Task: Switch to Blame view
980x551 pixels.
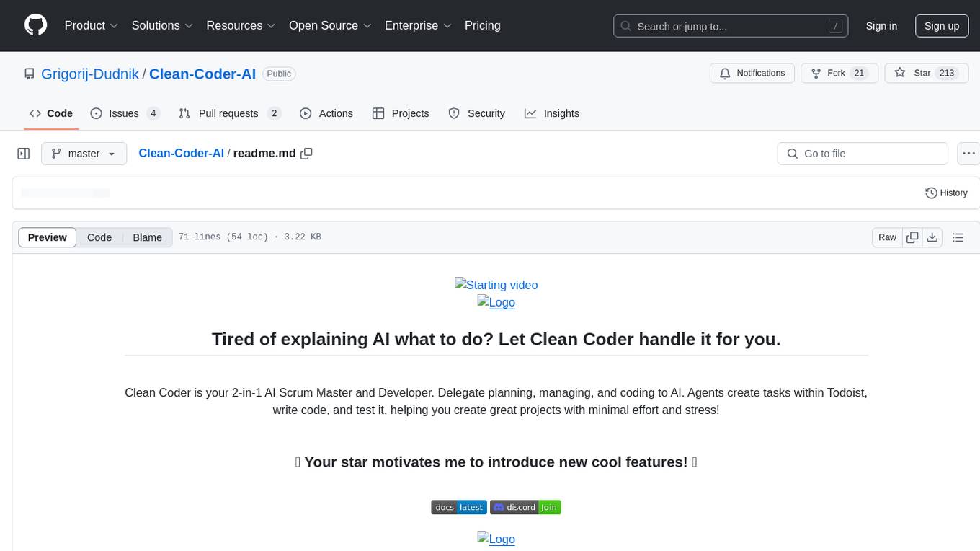Action: [147, 237]
